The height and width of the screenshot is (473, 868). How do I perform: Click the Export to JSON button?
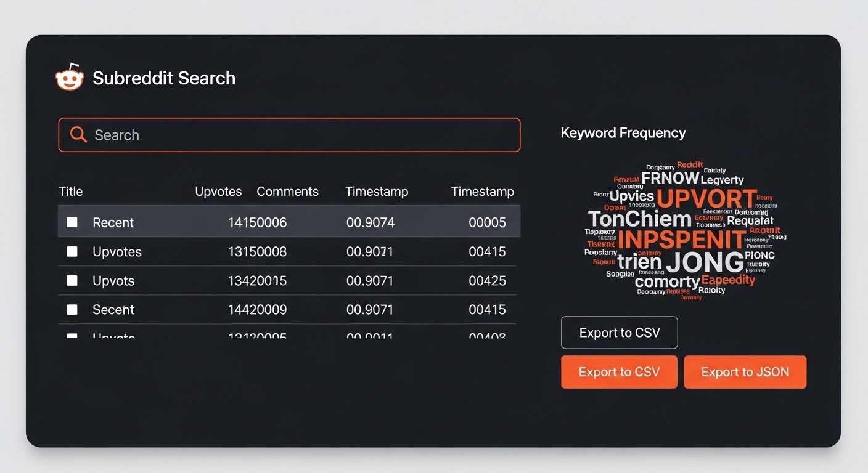click(745, 372)
